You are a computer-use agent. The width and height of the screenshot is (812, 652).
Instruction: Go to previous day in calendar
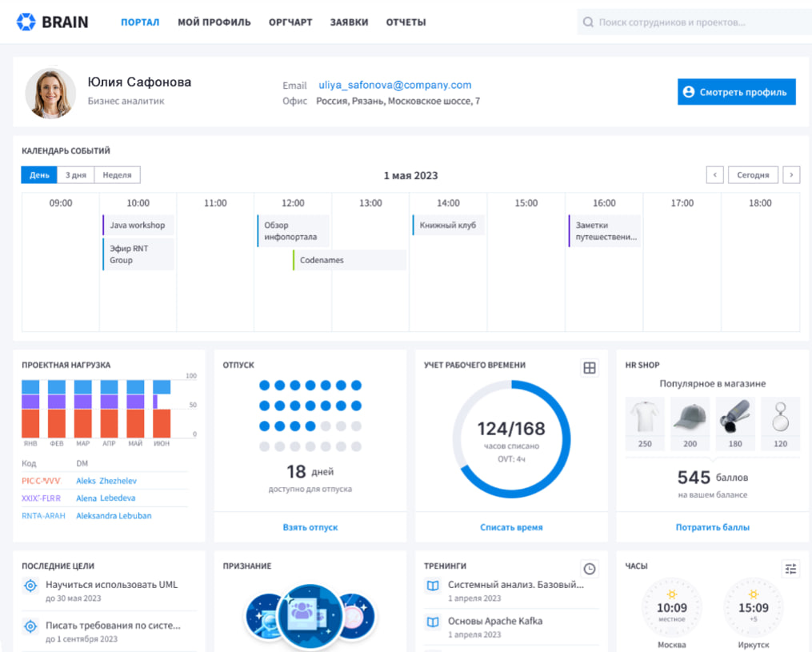pos(714,175)
